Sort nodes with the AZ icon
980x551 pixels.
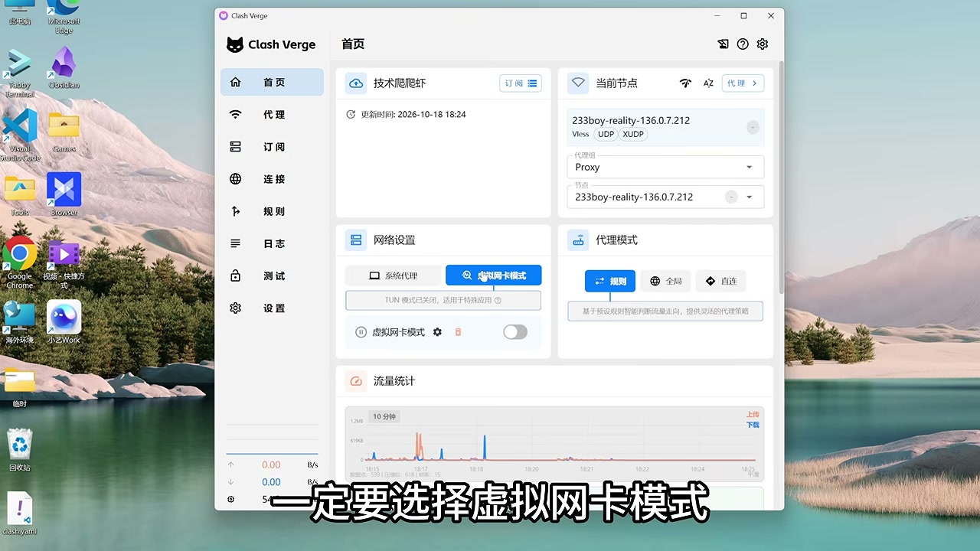[708, 83]
